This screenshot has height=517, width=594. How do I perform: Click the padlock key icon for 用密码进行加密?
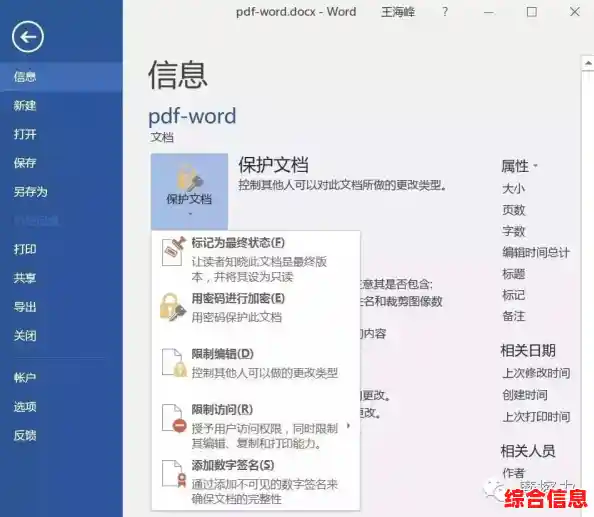coord(173,307)
